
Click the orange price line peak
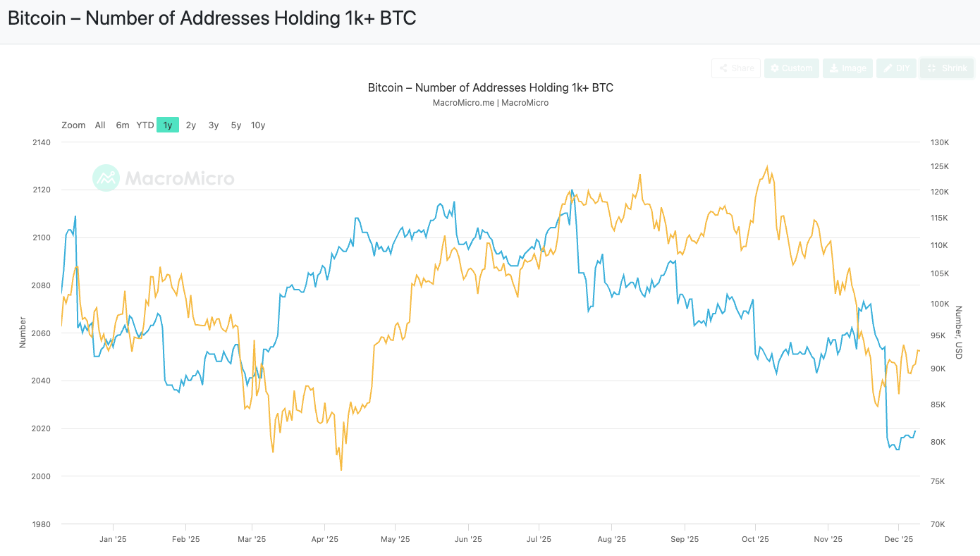[x=766, y=167]
